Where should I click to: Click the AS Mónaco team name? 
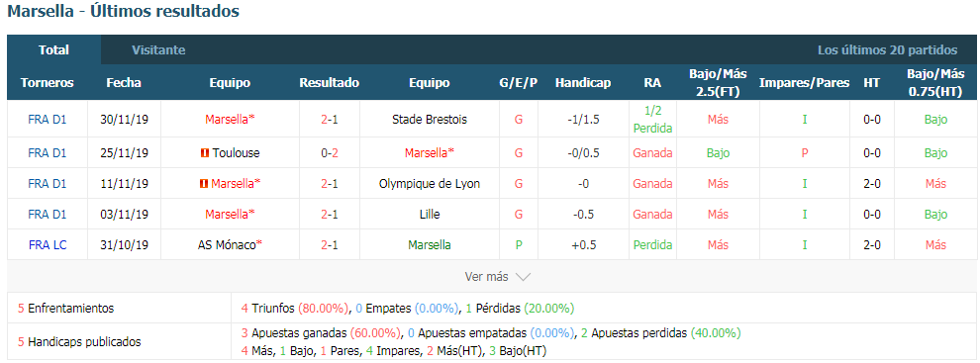click(230, 245)
